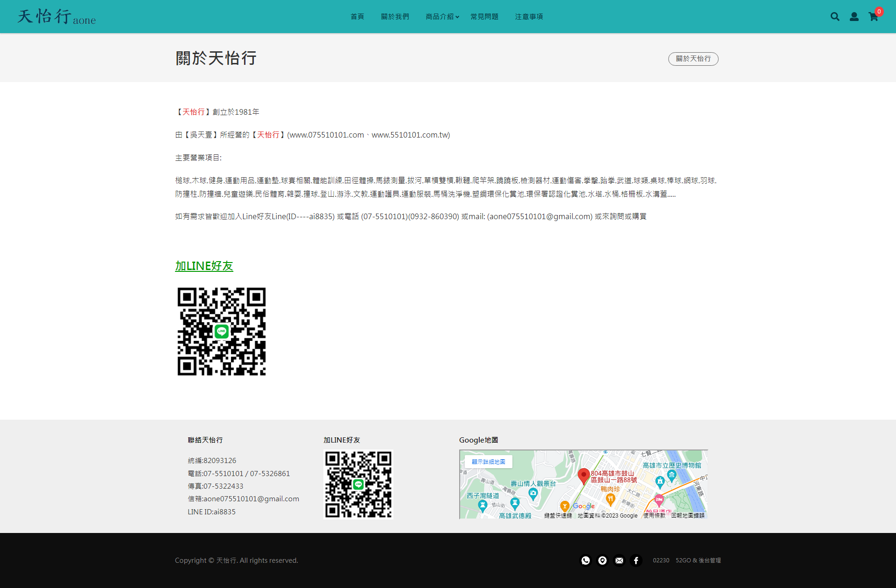Click footer email aone075510101@gmail.com
Image resolution: width=896 pixels, height=588 pixels.
click(251, 499)
